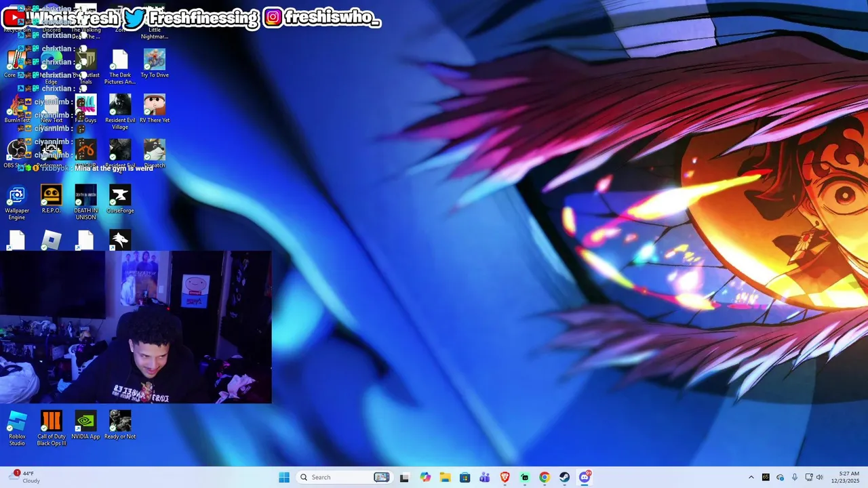
Task: Select the Roblox Studio desktop icon
Action: point(17,428)
